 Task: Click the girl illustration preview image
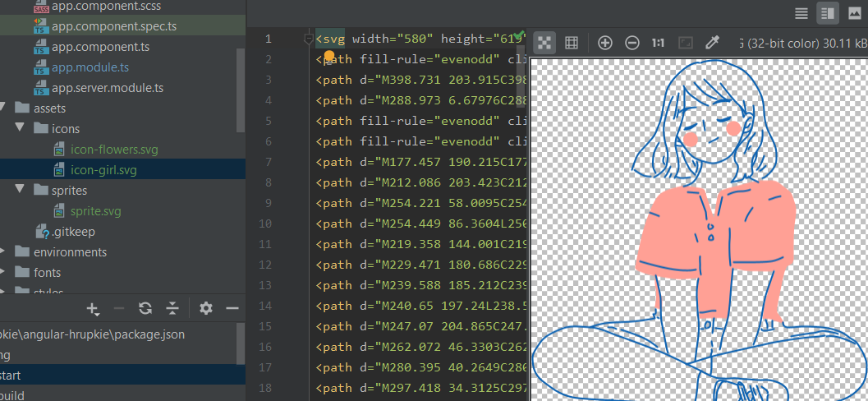tap(699, 229)
